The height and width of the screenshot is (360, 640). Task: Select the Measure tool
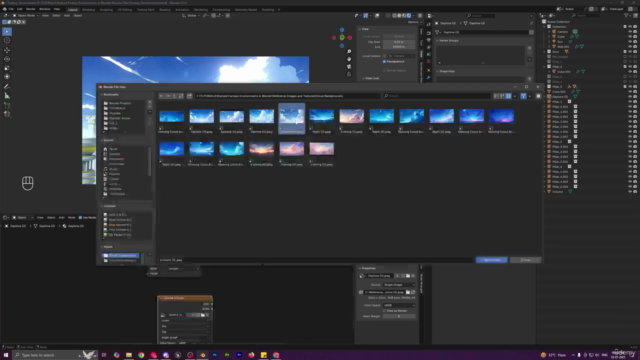(7, 96)
